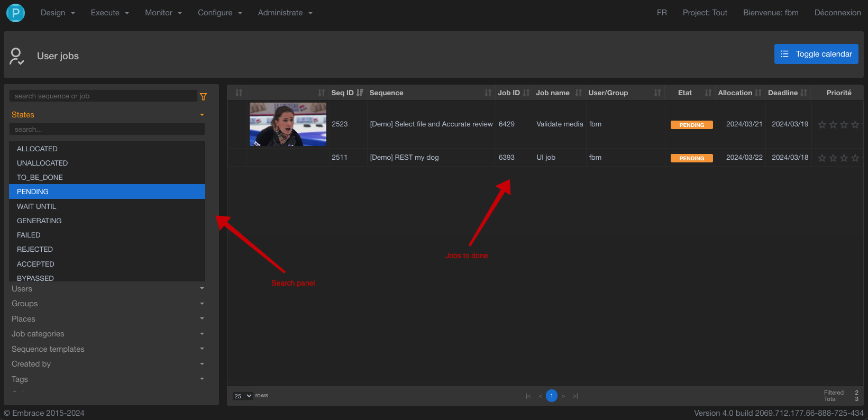Sort by Seq ID column icon

[360, 93]
